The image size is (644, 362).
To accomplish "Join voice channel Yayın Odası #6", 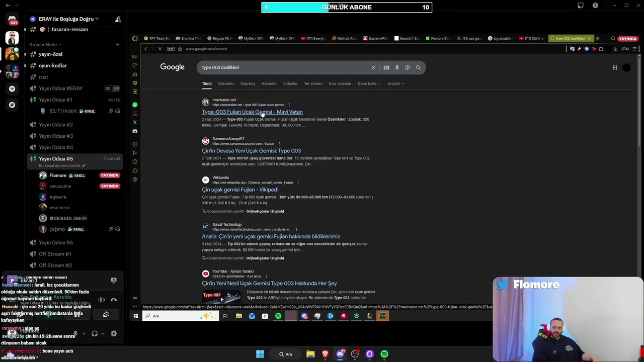I will 55,242.
